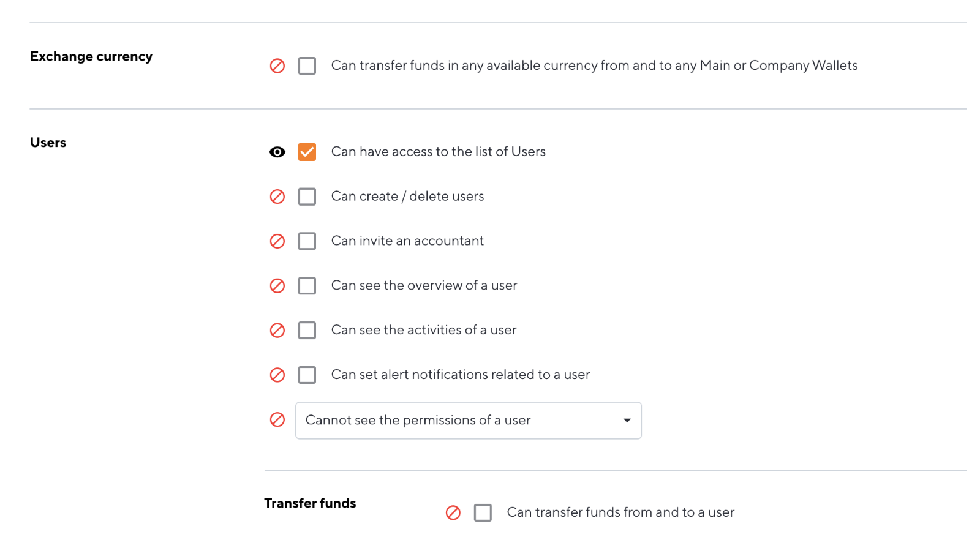Click prohibited icon beside transfer funds to user
The width and height of the screenshot is (980, 540).
coord(453,512)
